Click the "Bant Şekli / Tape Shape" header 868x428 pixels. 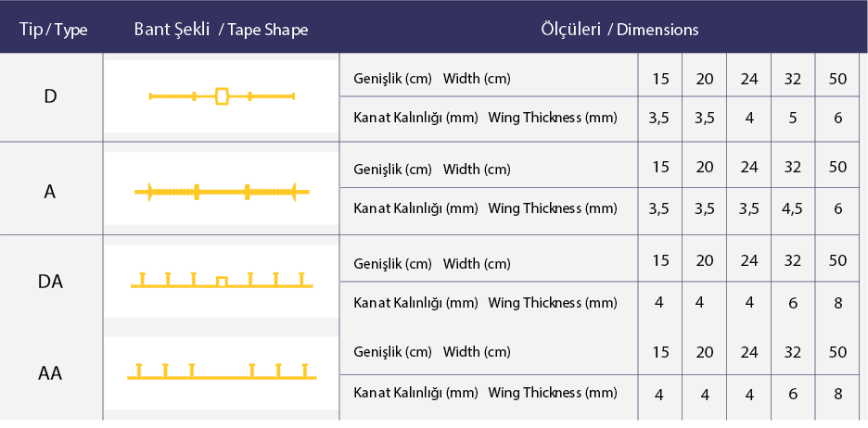221,30
